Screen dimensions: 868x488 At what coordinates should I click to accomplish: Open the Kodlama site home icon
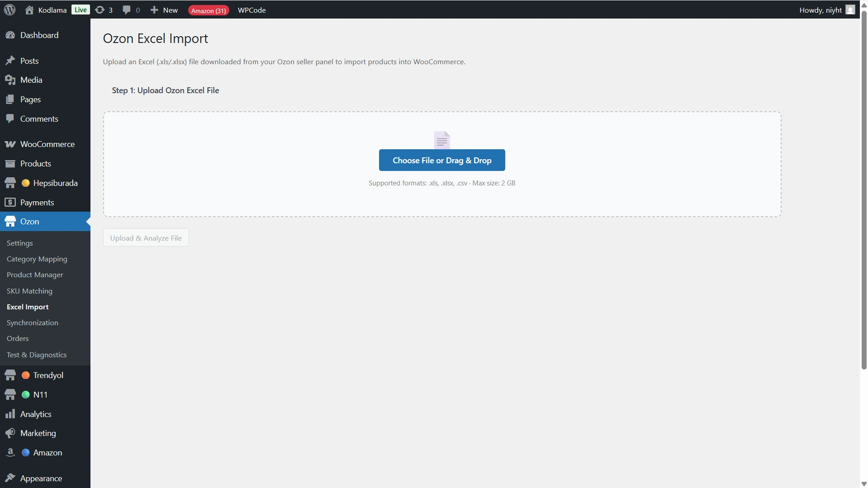pyautogui.click(x=29, y=10)
